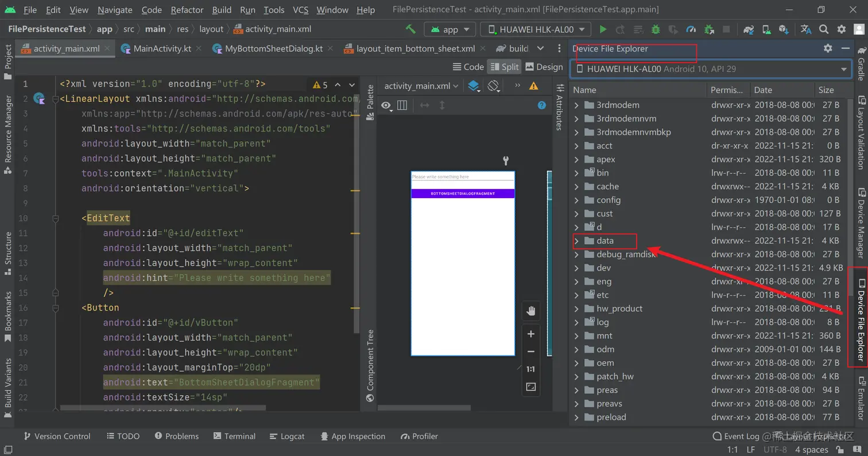Select the sdcard-like dev folder row
The height and width of the screenshot is (456, 868).
[x=711, y=268]
